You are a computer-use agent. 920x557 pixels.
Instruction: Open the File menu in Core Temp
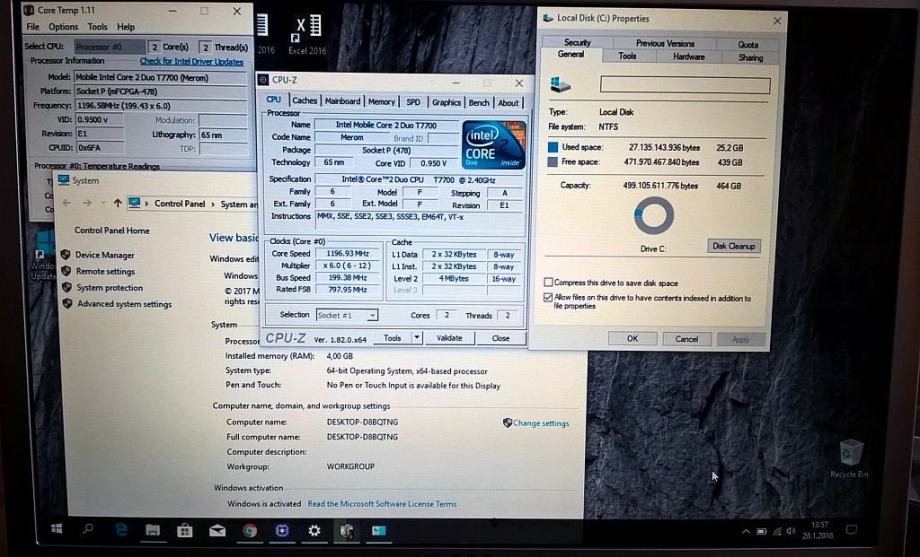(33, 27)
